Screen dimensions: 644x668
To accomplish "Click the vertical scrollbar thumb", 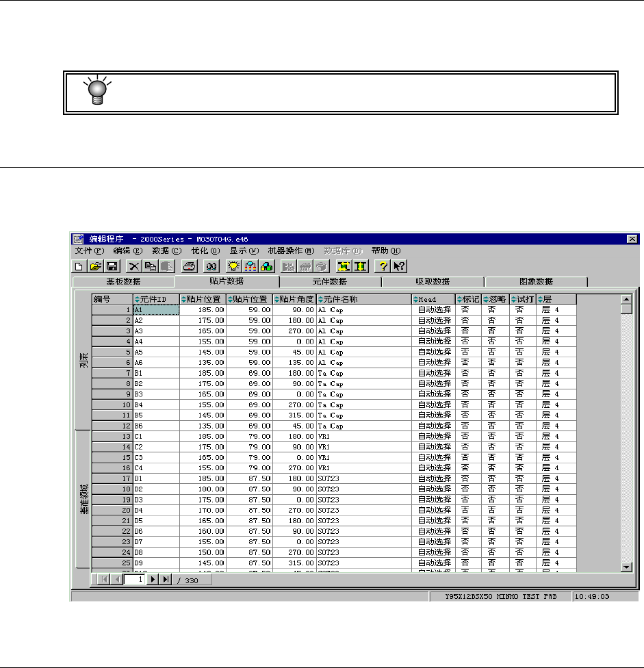I will point(626,309).
